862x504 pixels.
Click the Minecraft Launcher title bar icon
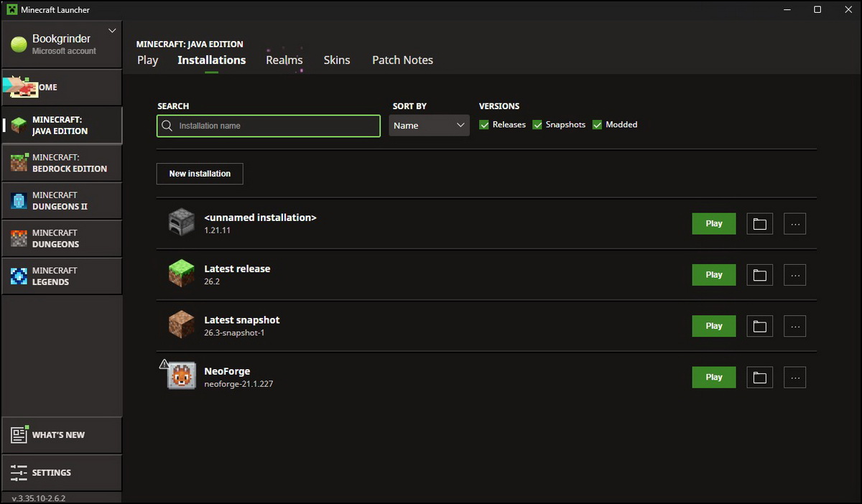[12, 10]
